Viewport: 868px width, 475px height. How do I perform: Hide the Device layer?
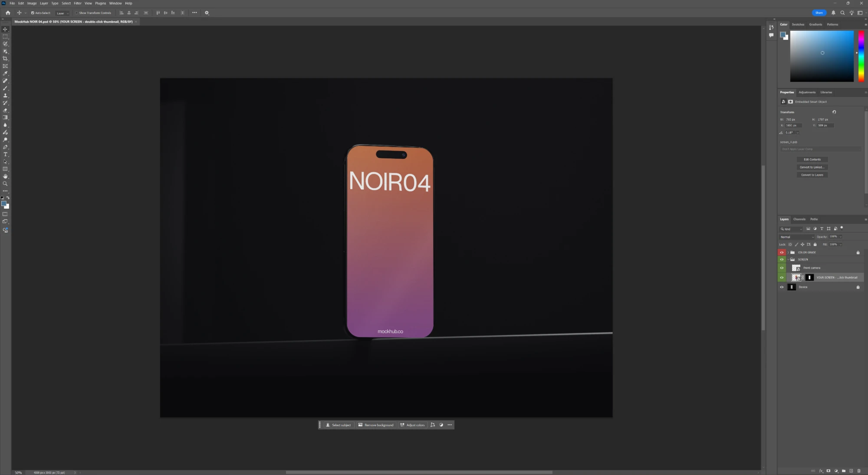(x=782, y=287)
